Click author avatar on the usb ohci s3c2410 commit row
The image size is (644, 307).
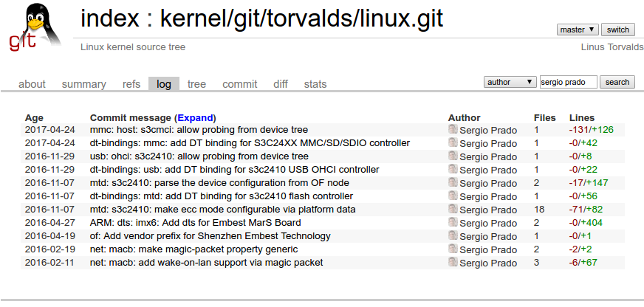453,156
